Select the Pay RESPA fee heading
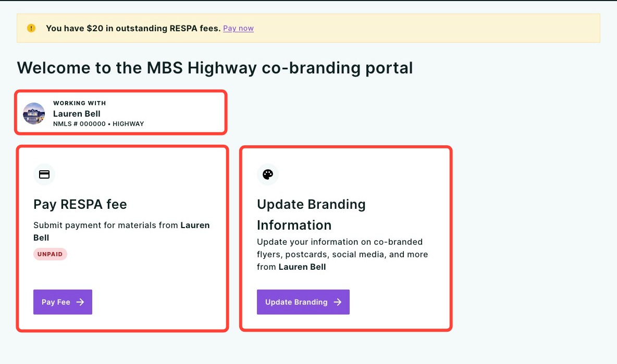The width and height of the screenshot is (617, 364). [x=80, y=205]
